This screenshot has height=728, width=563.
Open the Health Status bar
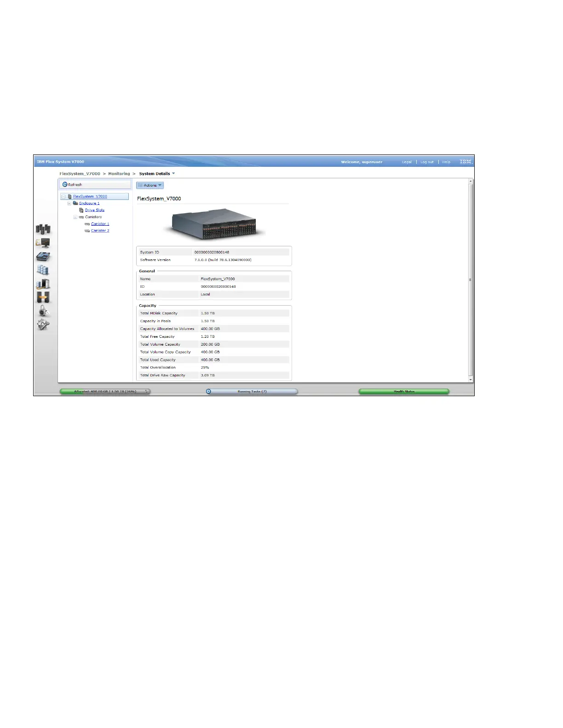404,392
